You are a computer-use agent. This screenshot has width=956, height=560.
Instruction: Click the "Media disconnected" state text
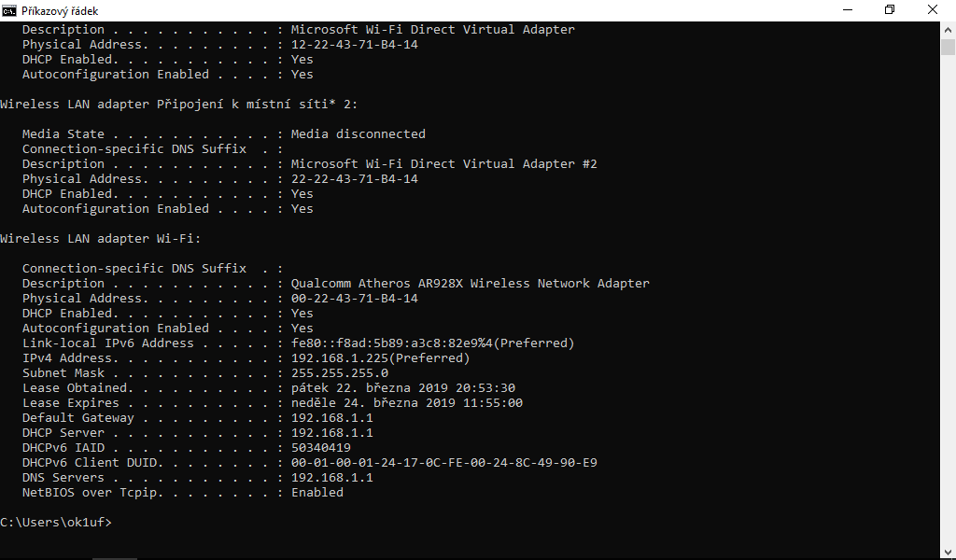tap(358, 134)
